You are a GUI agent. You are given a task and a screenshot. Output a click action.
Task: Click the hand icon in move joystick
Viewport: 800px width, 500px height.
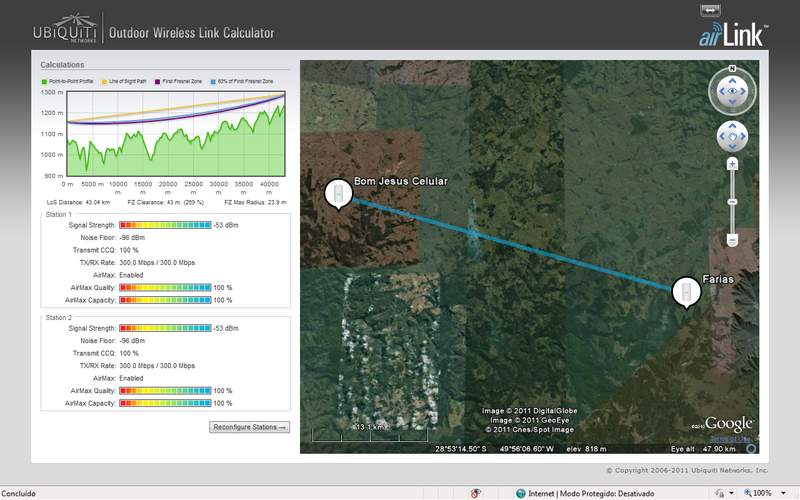tap(732, 137)
